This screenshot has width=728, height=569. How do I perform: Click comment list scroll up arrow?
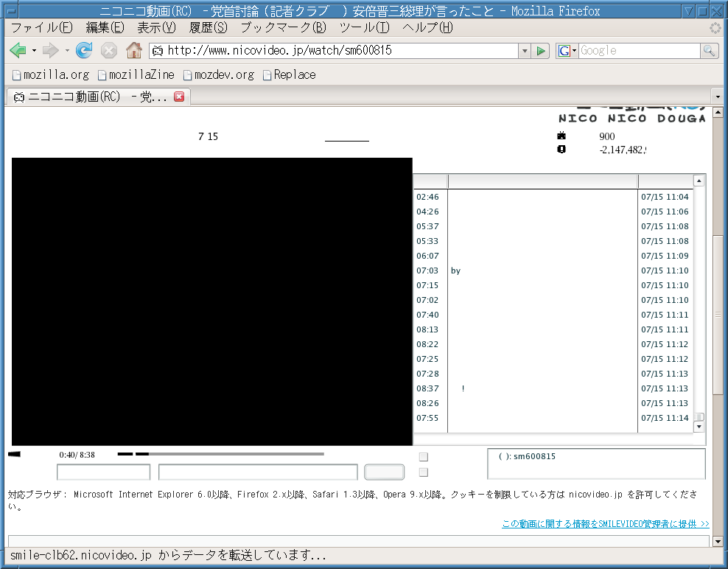699,181
